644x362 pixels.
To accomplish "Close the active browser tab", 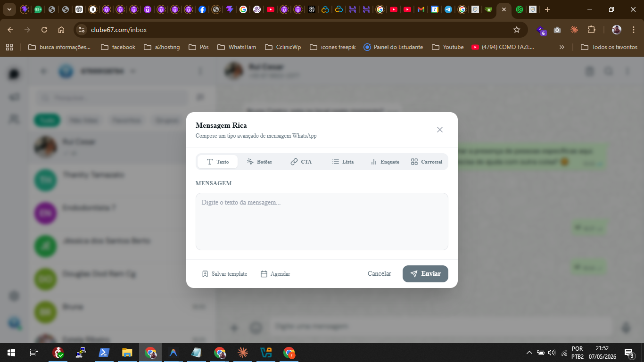I will tap(504, 9).
